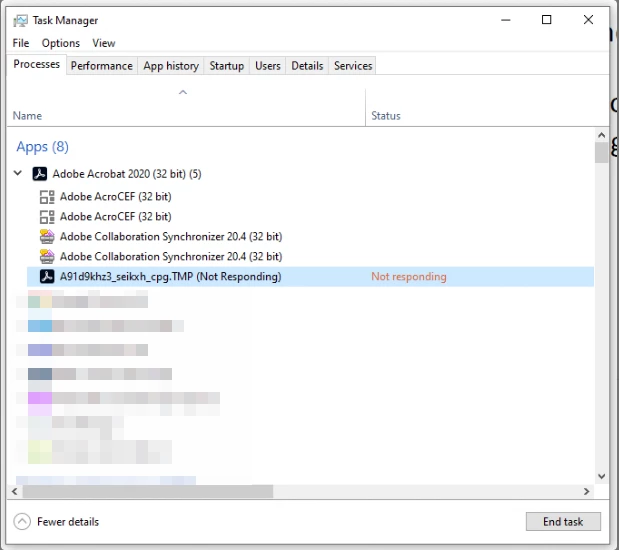Minimize the Task Manager window
The height and width of the screenshot is (550, 619).
point(506,20)
